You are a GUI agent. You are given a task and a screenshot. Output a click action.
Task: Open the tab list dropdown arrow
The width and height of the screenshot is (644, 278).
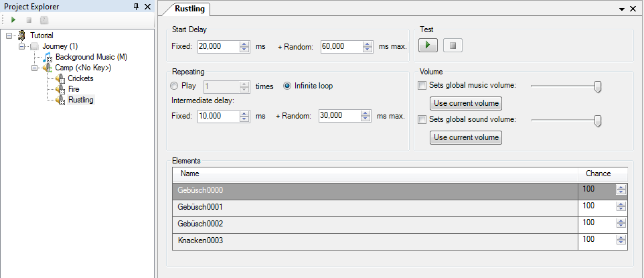pos(622,9)
